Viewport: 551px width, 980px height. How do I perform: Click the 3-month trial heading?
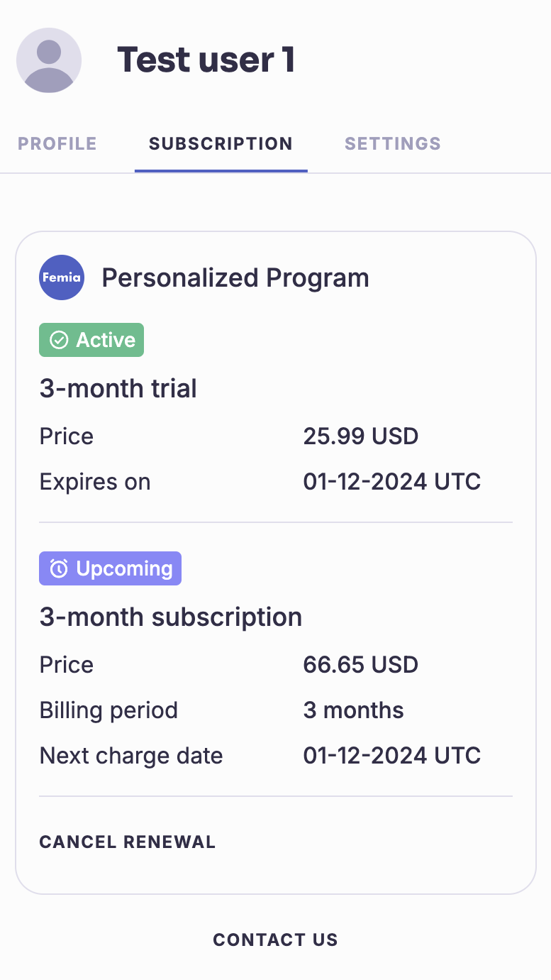118,389
